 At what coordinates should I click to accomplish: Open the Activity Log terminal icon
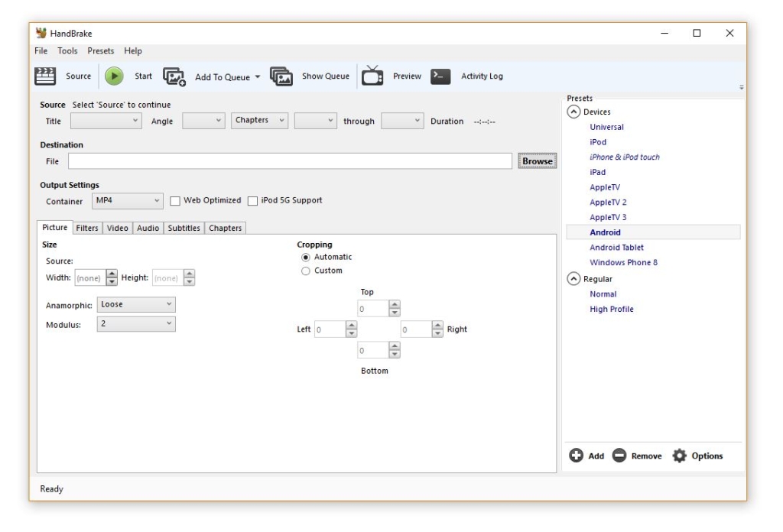pyautogui.click(x=440, y=76)
